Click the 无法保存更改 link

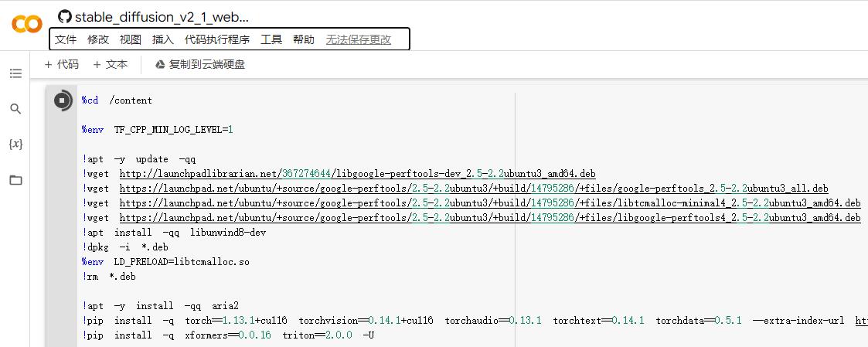click(x=358, y=39)
